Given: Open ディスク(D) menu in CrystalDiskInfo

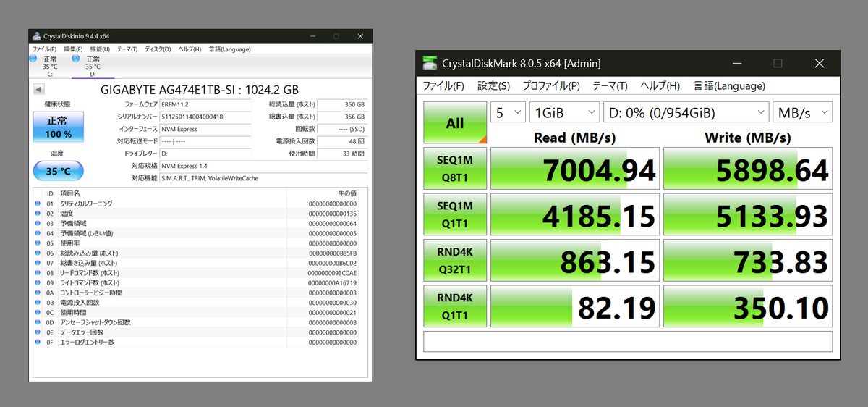Looking at the screenshot, I should click(x=158, y=49).
